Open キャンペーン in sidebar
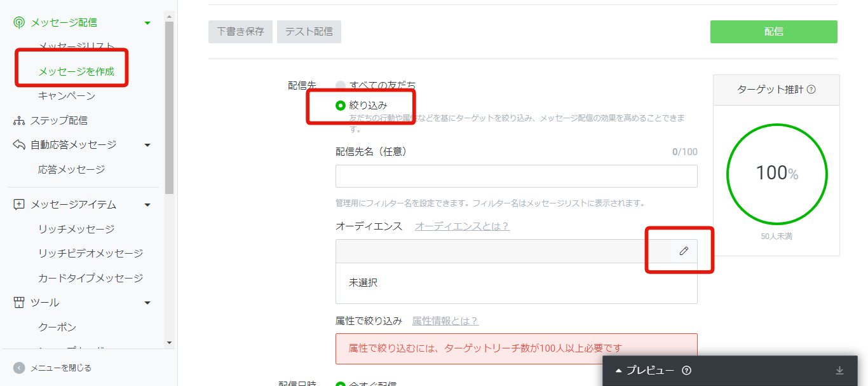The image size is (868, 386). tap(67, 96)
